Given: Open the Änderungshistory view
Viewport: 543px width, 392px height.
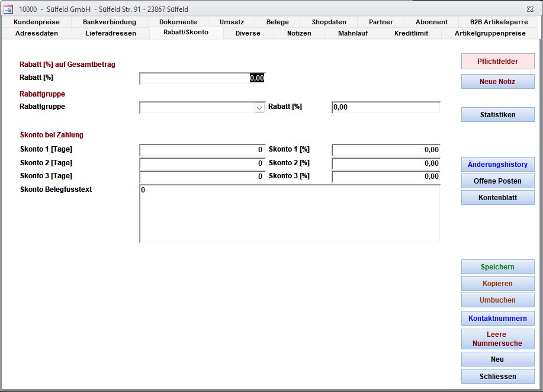Looking at the screenshot, I should click(x=497, y=165).
